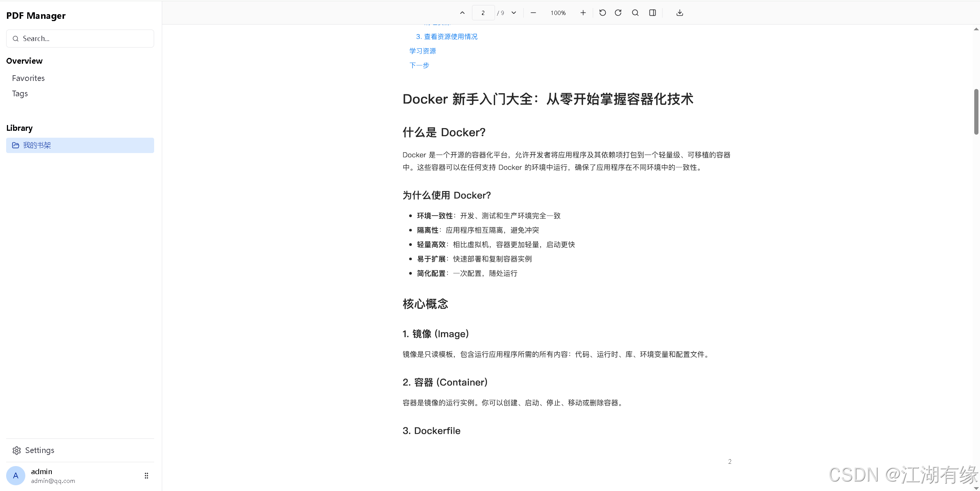Focus the Search box in sidebar

point(80,38)
